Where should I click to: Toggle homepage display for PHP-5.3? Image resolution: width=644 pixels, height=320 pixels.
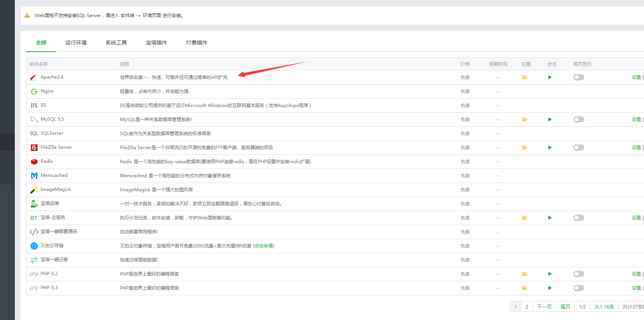(x=579, y=288)
